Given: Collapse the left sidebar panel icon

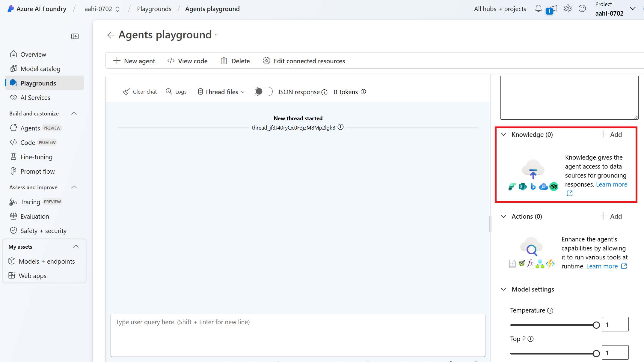Looking at the screenshot, I should (x=75, y=36).
